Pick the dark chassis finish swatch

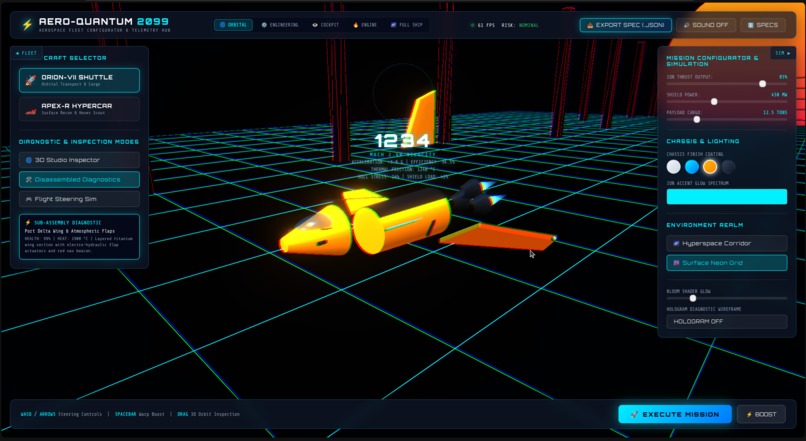point(728,167)
